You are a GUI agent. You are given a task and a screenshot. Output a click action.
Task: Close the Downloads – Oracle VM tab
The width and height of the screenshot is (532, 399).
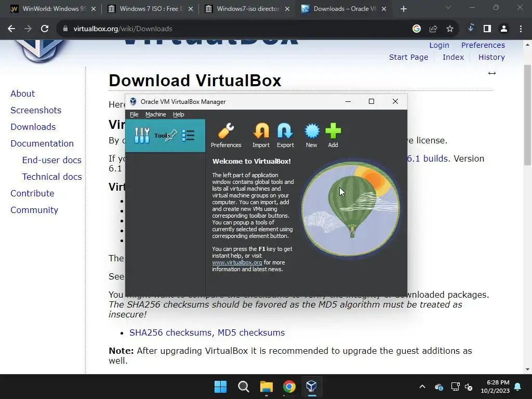[x=384, y=9]
